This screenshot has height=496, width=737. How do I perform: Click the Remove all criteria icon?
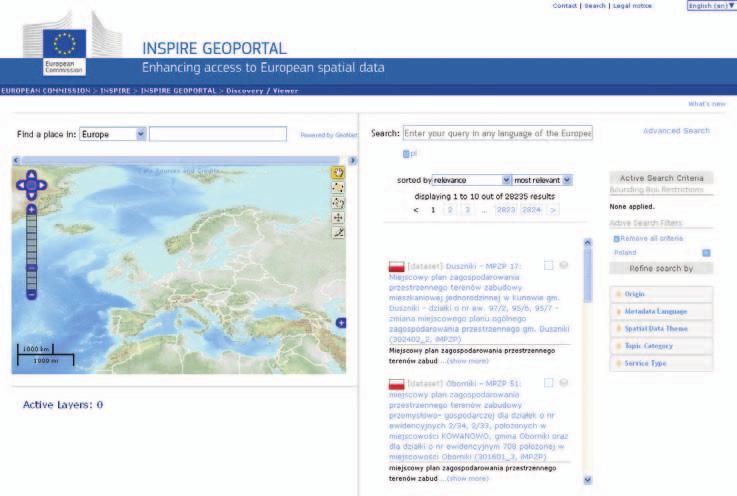click(617, 239)
